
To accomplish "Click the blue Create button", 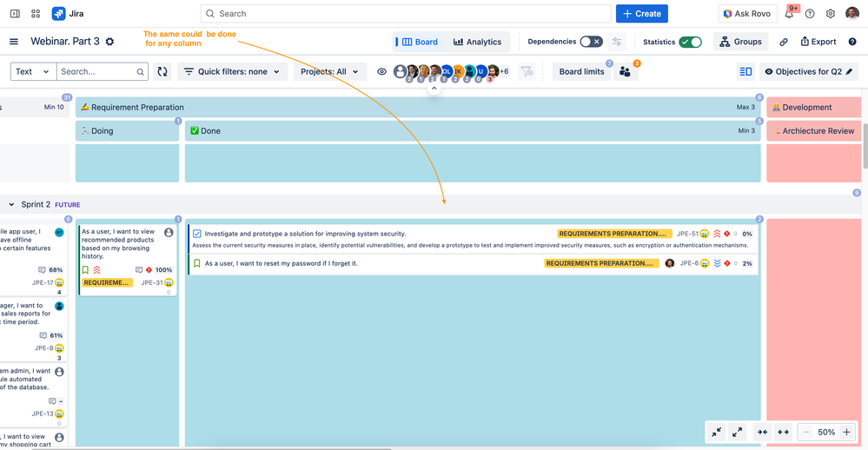I will 641,14.
